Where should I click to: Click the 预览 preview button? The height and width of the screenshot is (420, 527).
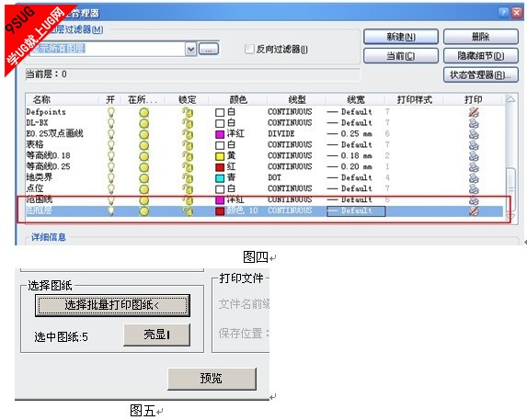212,379
